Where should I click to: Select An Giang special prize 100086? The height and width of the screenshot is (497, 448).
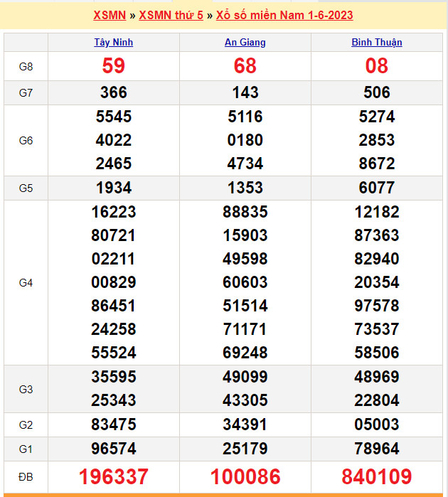(x=245, y=476)
